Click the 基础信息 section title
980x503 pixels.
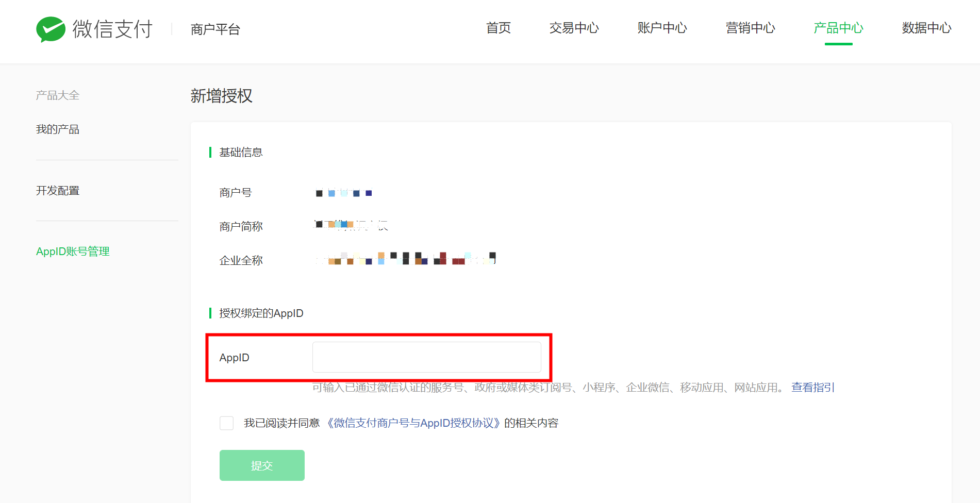point(241,153)
